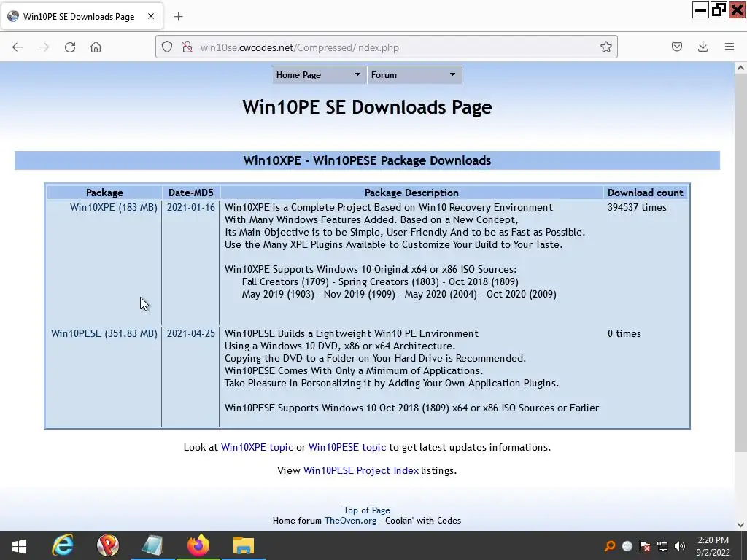Download Win10XPE (183 MB) package
Viewport: 747px width, 560px height.
coord(113,207)
